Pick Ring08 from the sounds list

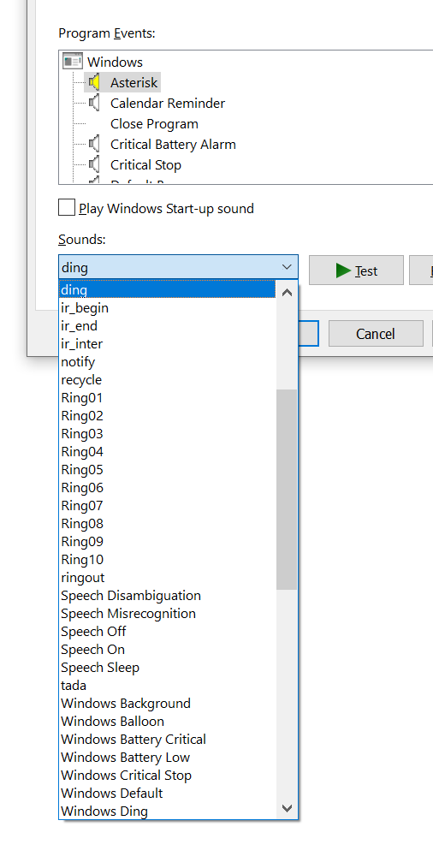[x=167, y=524]
